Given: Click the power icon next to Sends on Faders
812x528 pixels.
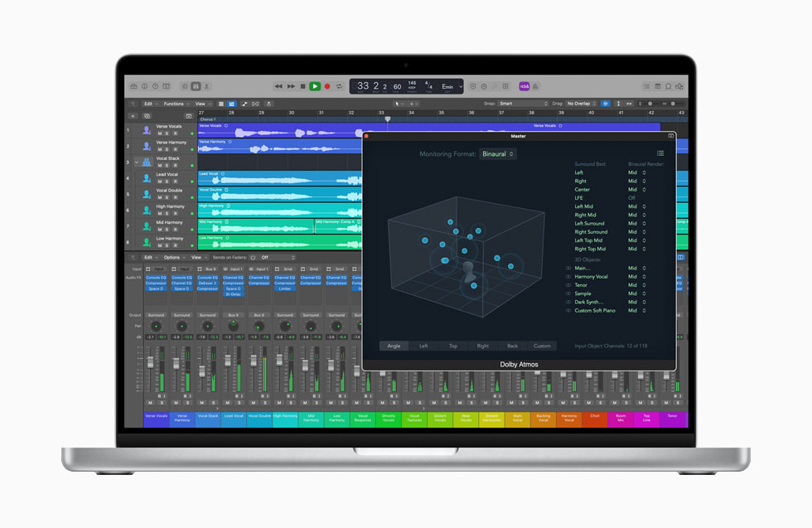Looking at the screenshot, I should 253,258.
